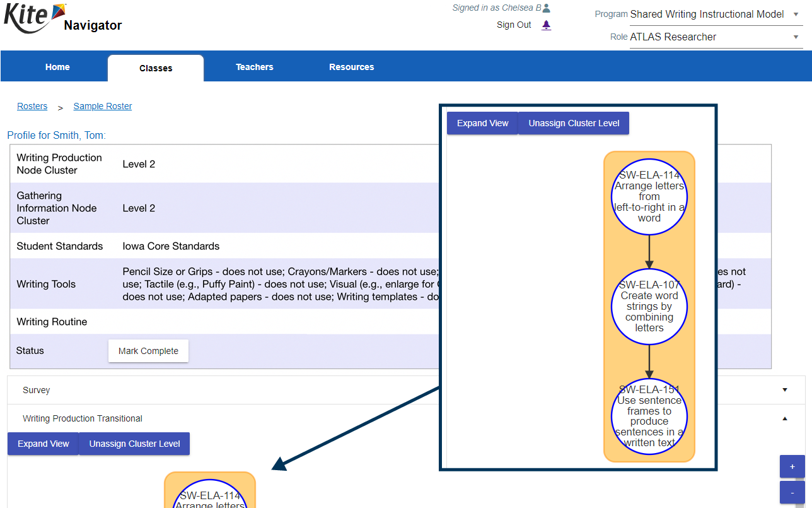Click the 'Writing Tools' row label
812x508 pixels.
click(x=46, y=284)
